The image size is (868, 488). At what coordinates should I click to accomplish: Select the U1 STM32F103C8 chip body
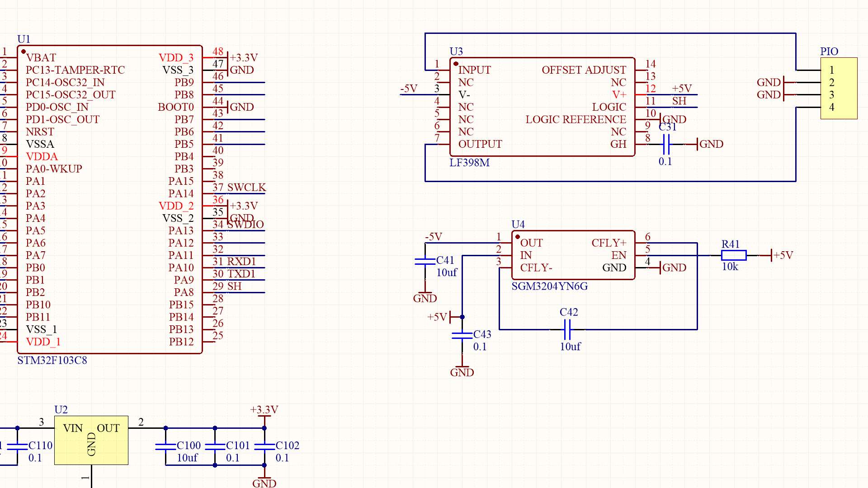click(x=109, y=199)
